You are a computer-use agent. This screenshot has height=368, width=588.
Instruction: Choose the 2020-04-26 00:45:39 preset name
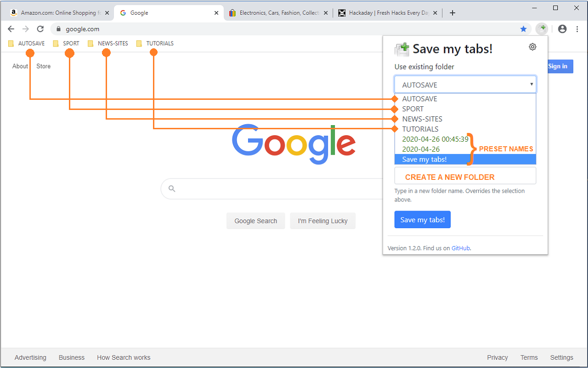click(465, 139)
